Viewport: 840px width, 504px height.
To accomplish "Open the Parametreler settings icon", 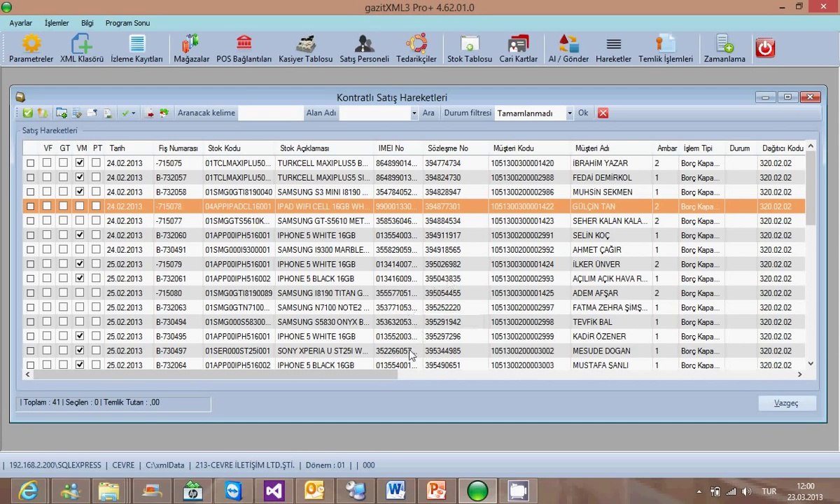I will (x=31, y=48).
